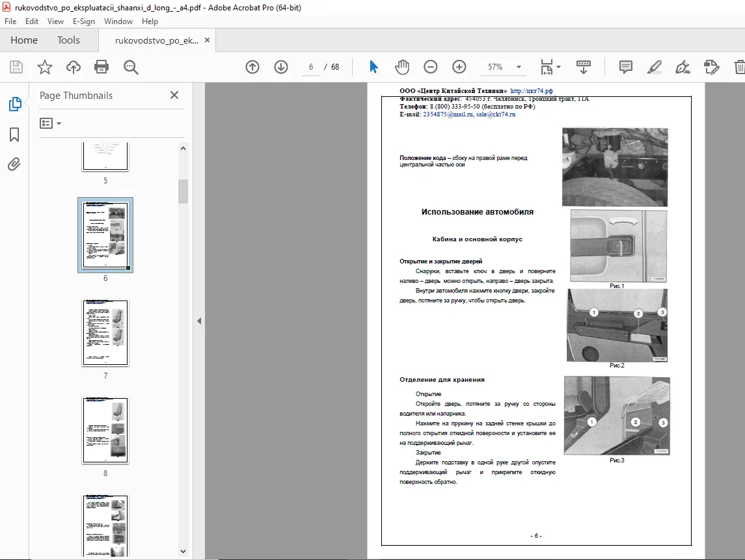Open the Help menu
Screen dimensions: 745x560
click(150, 21)
